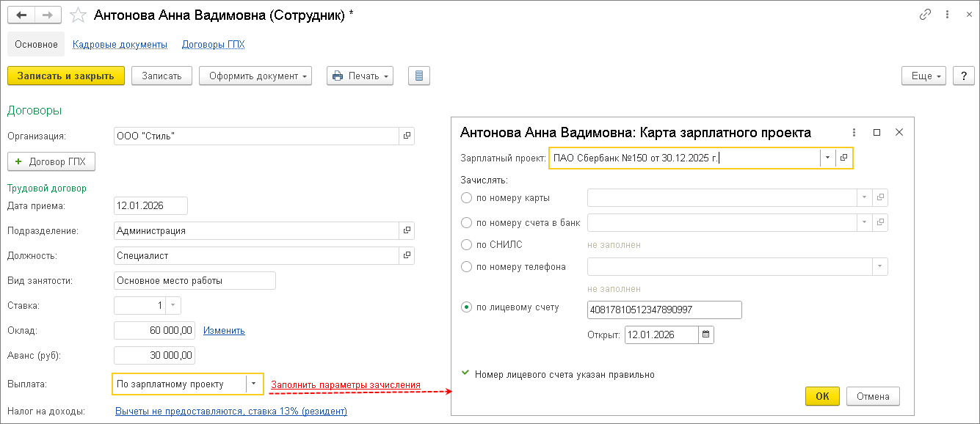
Task: Open the Зарплатный проект dropdown arrow
Action: tap(827, 158)
